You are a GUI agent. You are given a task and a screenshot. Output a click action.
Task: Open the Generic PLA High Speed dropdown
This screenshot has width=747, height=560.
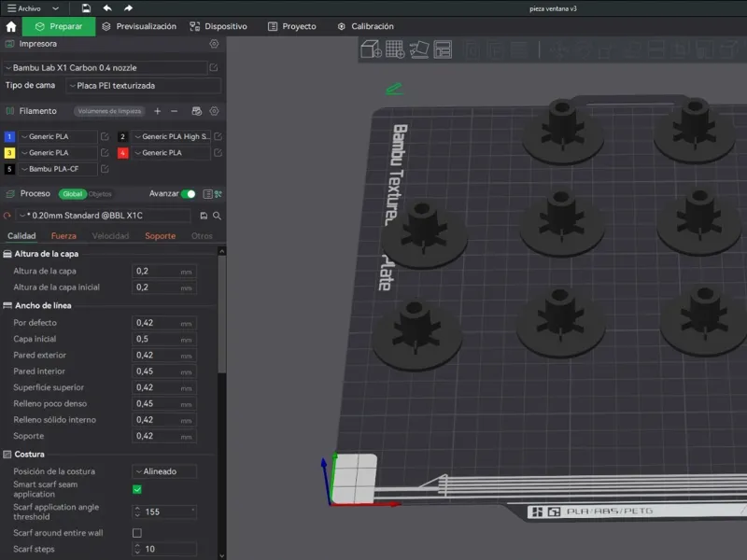point(171,136)
